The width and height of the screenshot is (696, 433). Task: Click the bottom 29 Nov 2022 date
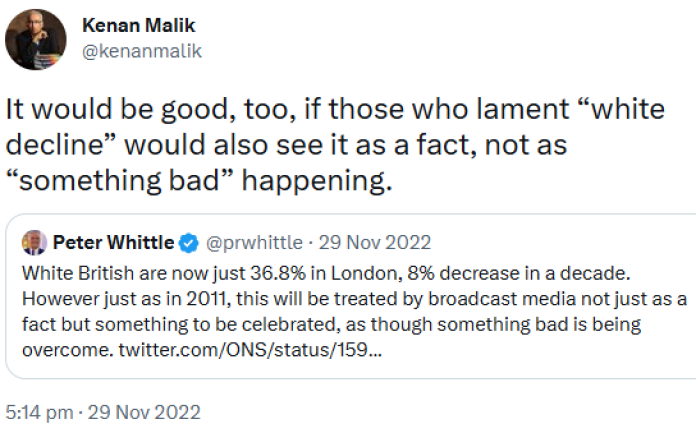[144, 412]
